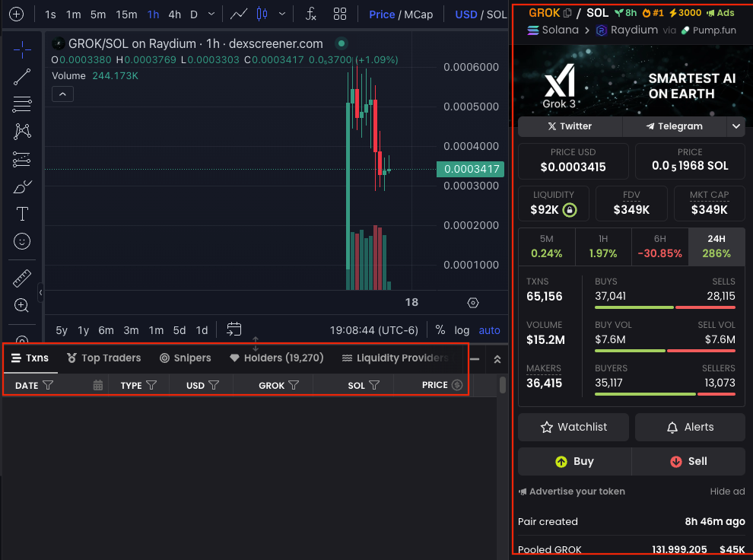Open the indicators fx menu
Viewport: 753px width, 560px height.
[311, 14]
